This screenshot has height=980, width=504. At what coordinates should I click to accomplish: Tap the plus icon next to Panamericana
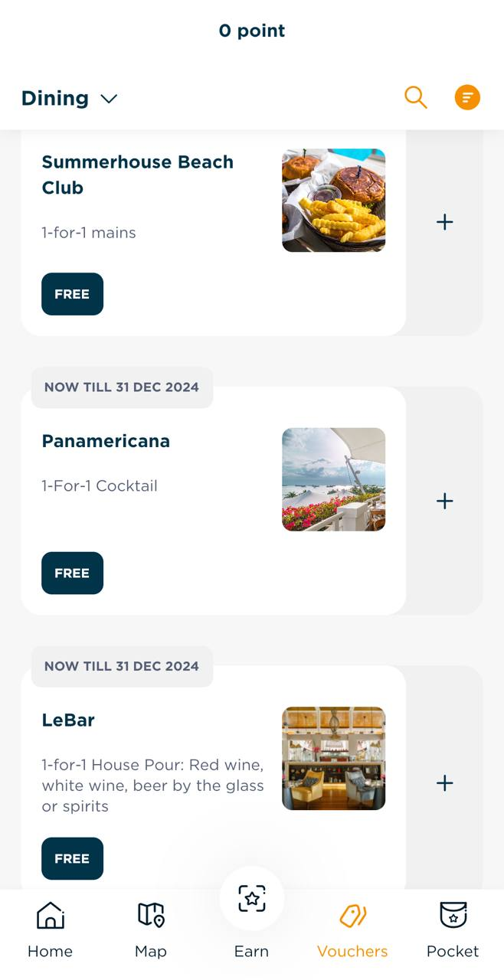[x=444, y=501]
